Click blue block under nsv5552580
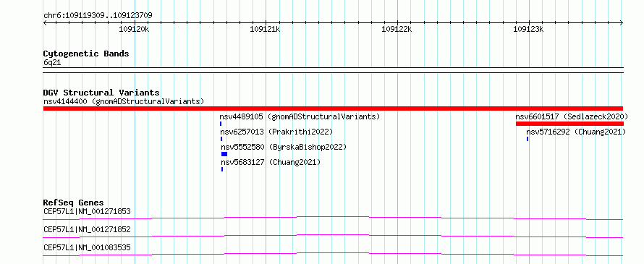The height and width of the screenshot is (264, 644). (x=224, y=154)
